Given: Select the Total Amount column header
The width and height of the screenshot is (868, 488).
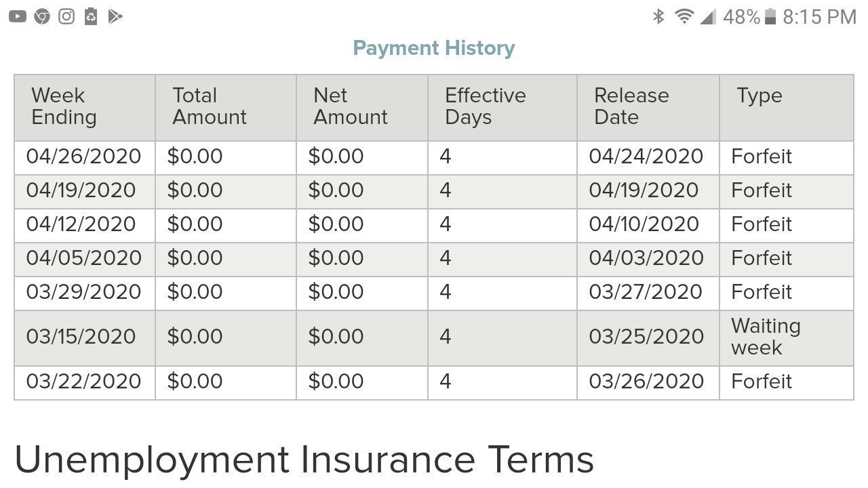Looking at the screenshot, I should point(209,106).
